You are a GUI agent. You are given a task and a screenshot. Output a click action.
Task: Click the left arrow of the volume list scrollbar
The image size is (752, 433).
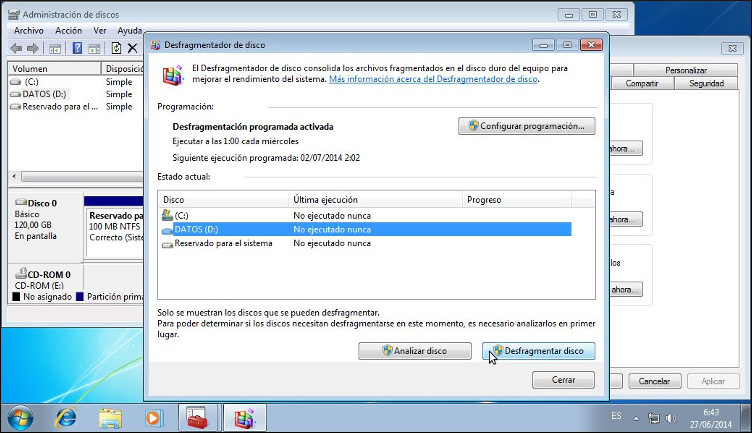pyautogui.click(x=14, y=176)
